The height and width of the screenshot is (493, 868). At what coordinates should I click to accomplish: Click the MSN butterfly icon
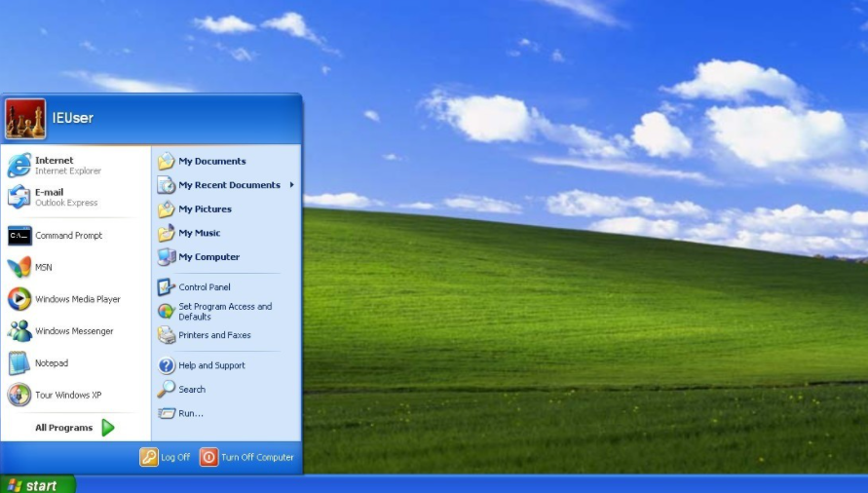coord(19,267)
